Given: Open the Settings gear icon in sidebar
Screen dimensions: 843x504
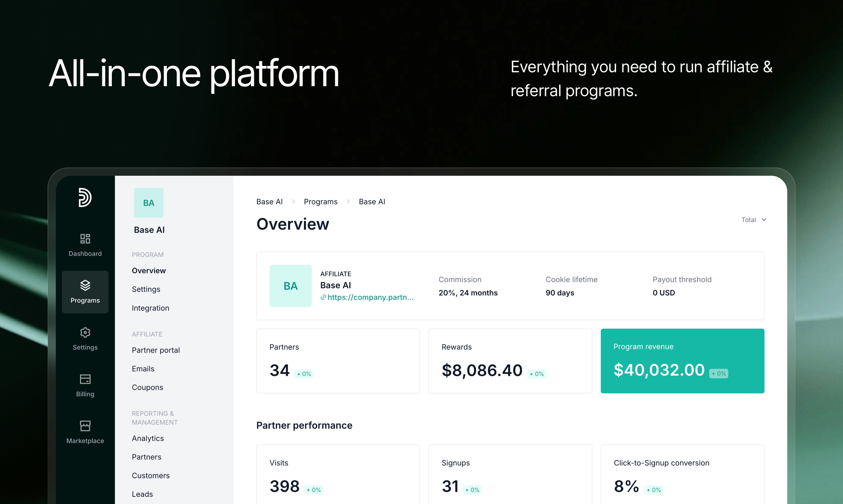Looking at the screenshot, I should click(85, 333).
